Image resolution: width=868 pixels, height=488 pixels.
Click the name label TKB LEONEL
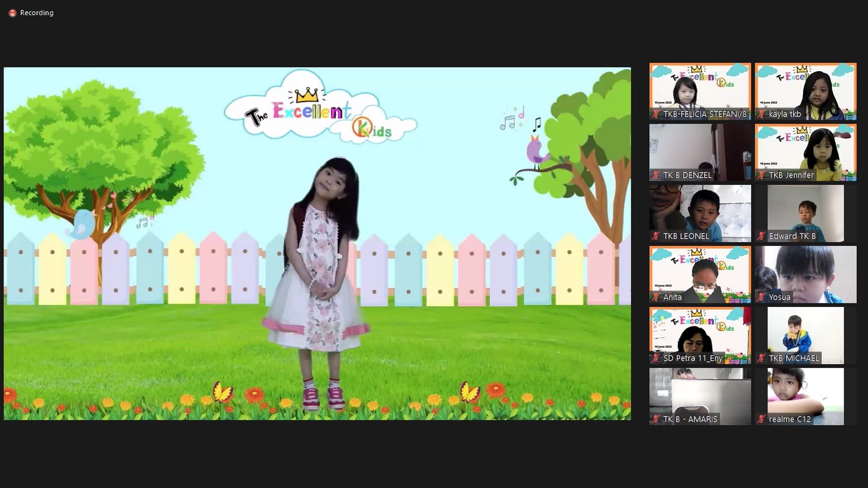tap(686, 236)
